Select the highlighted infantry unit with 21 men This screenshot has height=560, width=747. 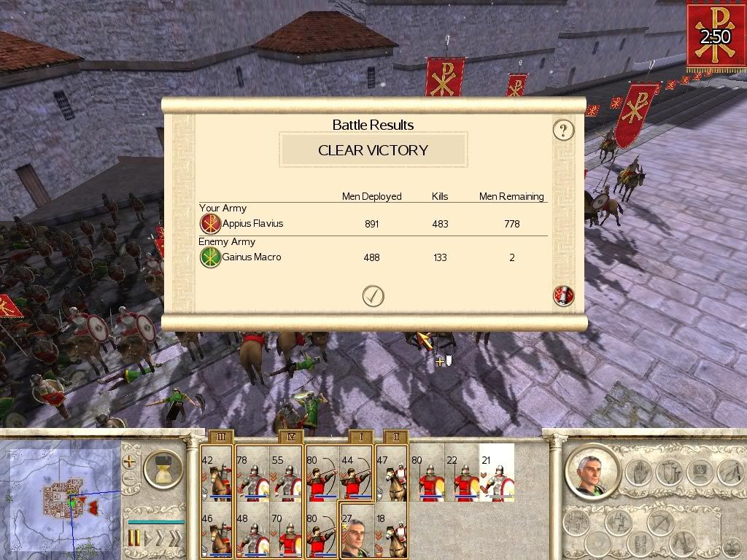(x=497, y=472)
